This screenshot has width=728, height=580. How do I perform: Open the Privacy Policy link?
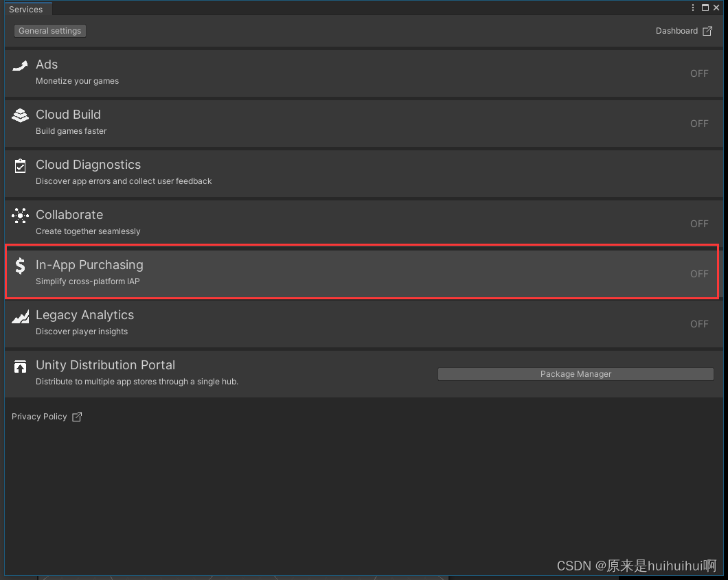click(x=39, y=417)
